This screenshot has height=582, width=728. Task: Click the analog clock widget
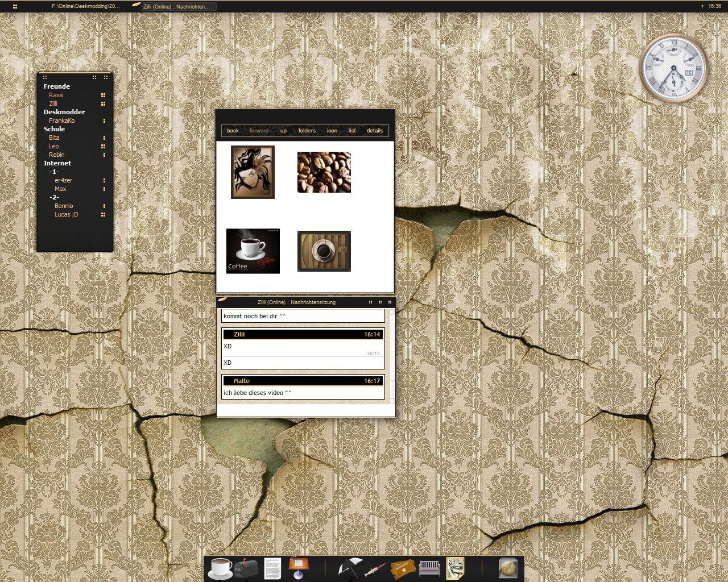coord(673,68)
